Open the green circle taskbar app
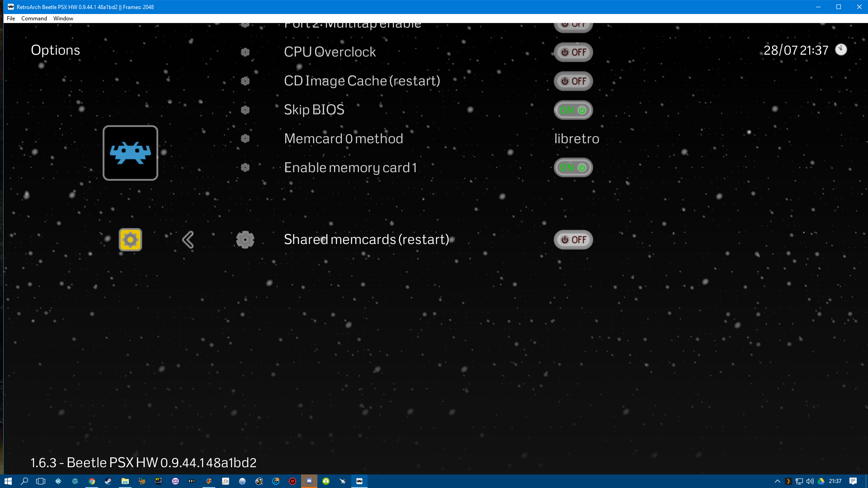This screenshot has width=868, height=488. pyautogui.click(x=326, y=481)
